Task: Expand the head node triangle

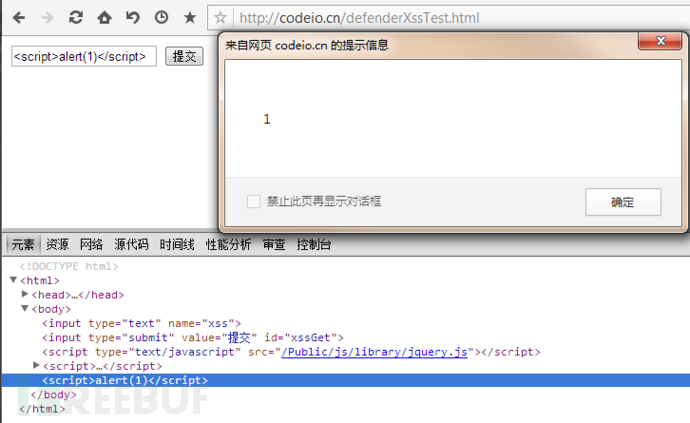Action: (x=25, y=294)
